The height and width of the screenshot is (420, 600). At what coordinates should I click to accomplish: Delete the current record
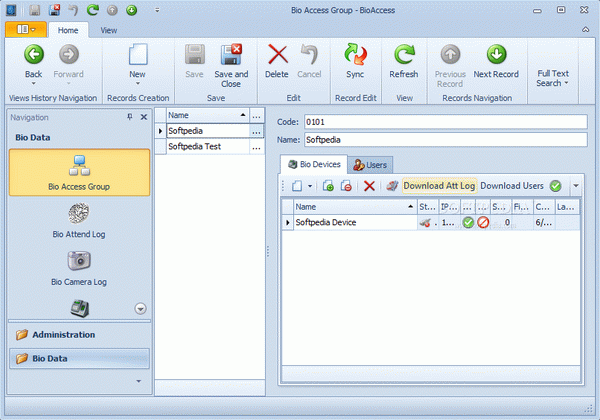[277, 61]
